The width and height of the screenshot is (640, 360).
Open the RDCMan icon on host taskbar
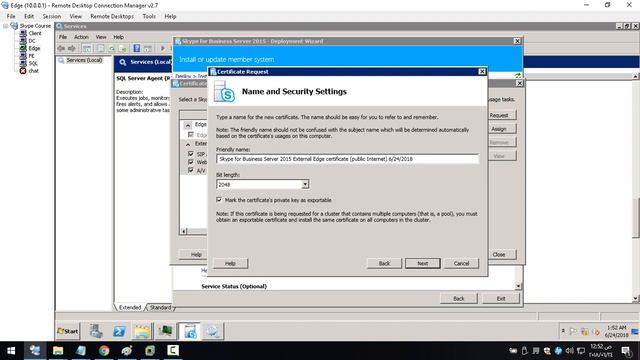[x=35, y=351]
